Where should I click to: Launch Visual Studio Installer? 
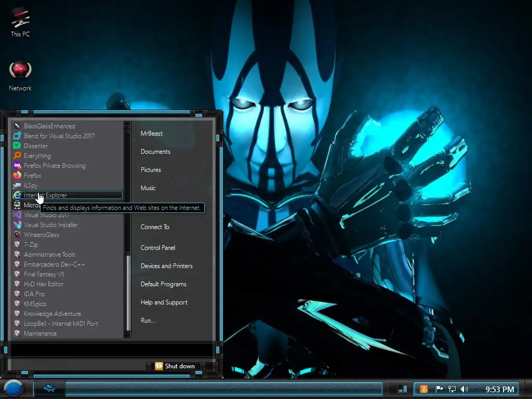(x=67, y=225)
